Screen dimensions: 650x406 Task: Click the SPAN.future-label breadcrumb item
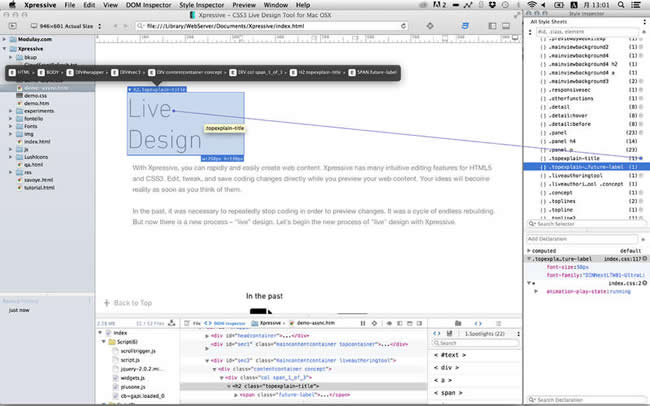click(x=373, y=73)
